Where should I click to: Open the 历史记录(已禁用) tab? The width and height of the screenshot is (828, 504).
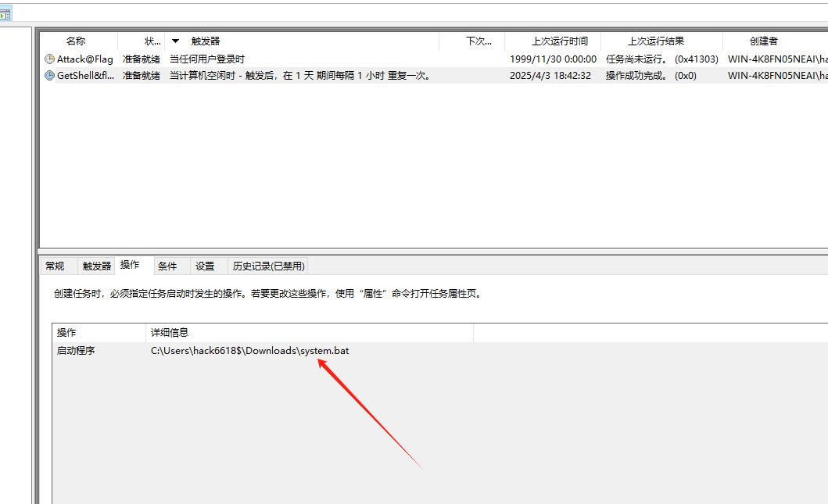click(x=268, y=266)
